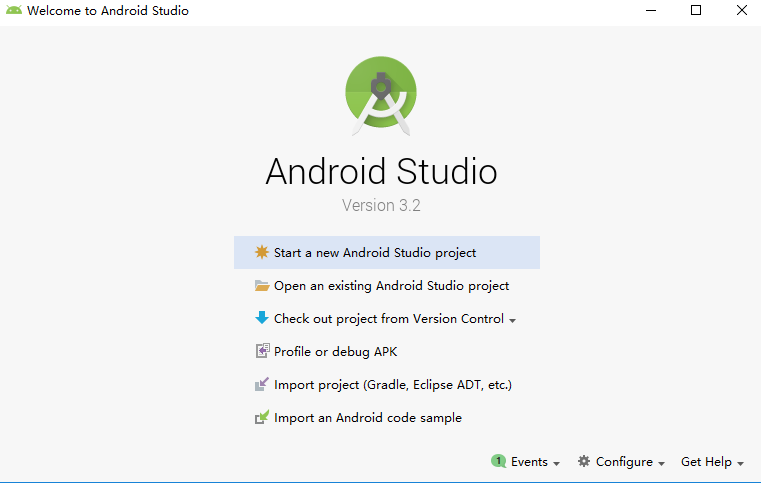Click the Profile or debug APK icon

tap(262, 350)
